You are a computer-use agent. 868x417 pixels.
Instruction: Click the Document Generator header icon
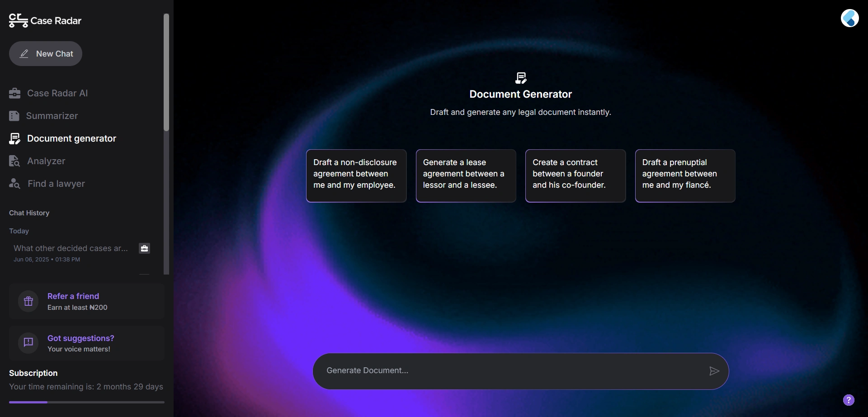coord(521,78)
